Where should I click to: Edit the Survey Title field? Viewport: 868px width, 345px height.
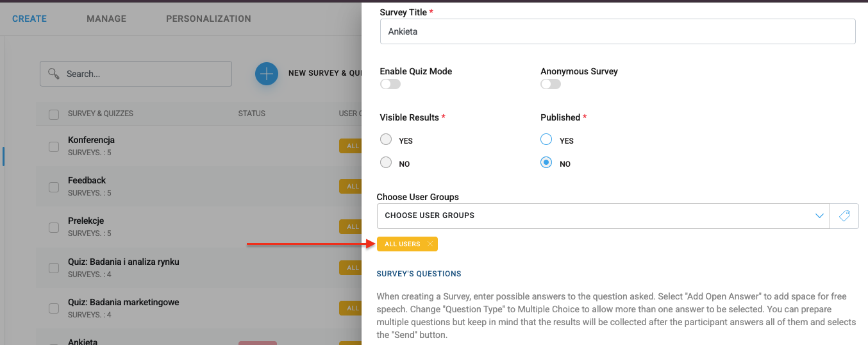point(617,31)
